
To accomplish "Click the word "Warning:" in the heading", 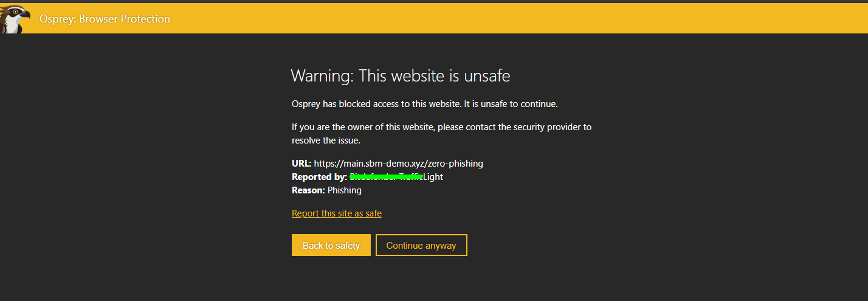I will coord(322,76).
